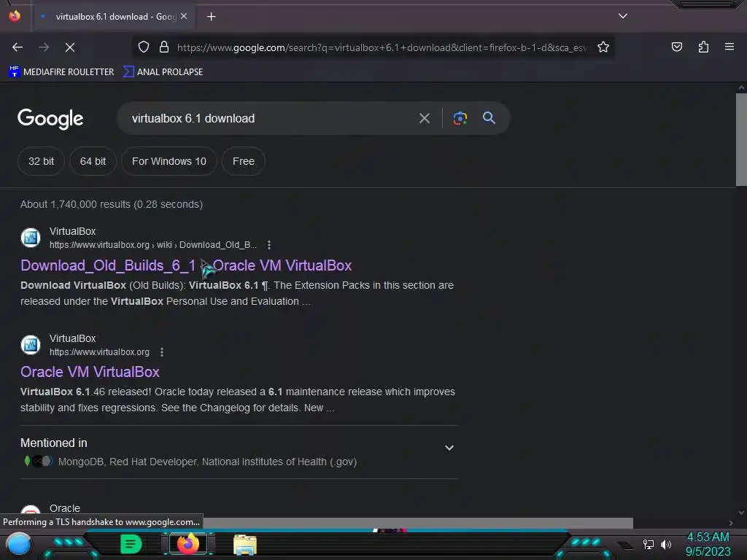Viewport: 747px width, 560px height.
Task: Open the Oracle VM VirtualBox result
Action: [x=90, y=372]
